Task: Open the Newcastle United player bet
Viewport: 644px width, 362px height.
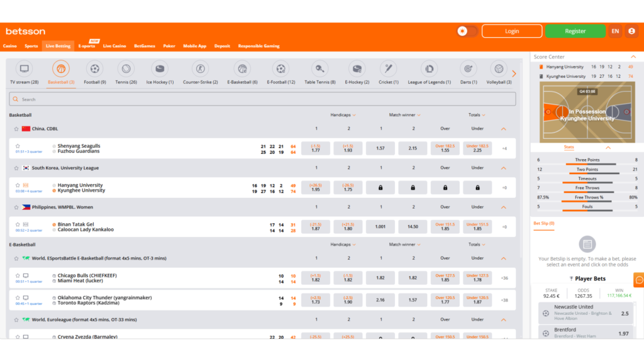Action: pyautogui.click(x=586, y=314)
